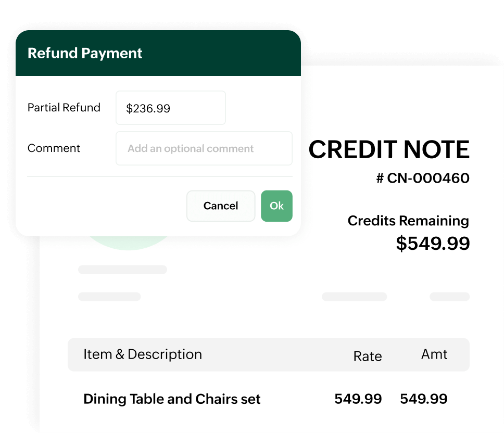The image size is (504, 433).
Task: Click the green Ok button
Action: click(276, 206)
